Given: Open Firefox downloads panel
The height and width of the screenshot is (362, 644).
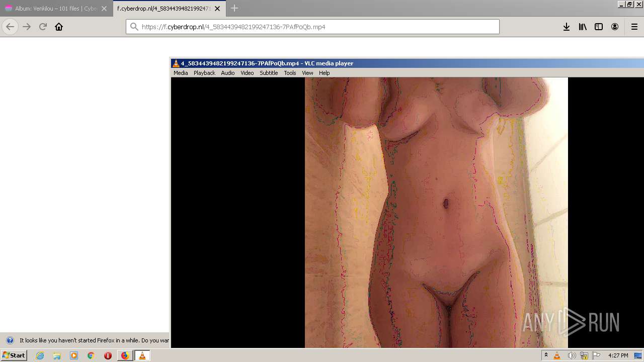Looking at the screenshot, I should coord(567,27).
